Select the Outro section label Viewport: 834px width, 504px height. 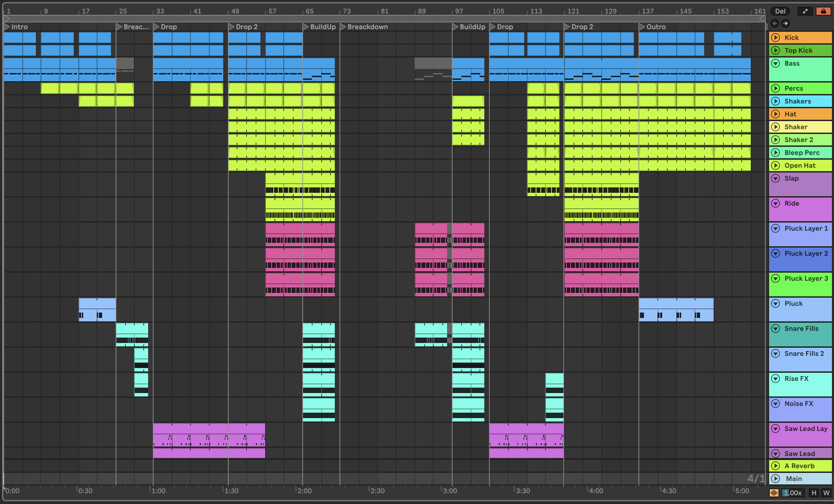pyautogui.click(x=655, y=26)
